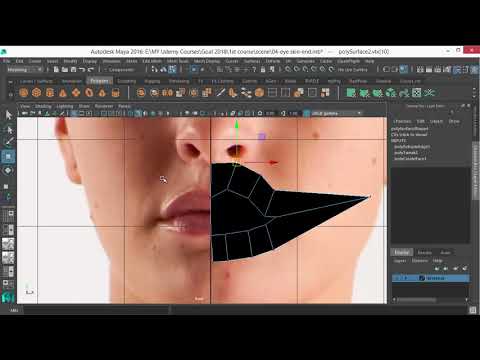Screen dimensions: 480x360
Task: Select the Lasso tool in toolbox
Action: (x=8, y=130)
